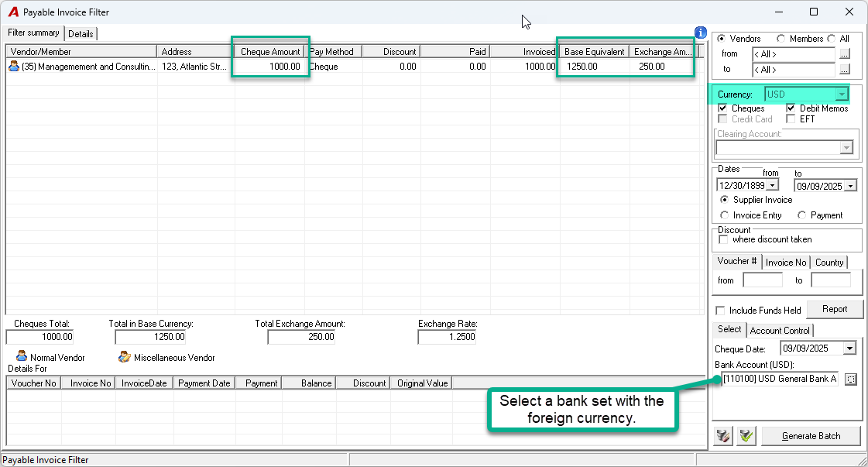The image size is (868, 467).
Task: Click the clear filter funnel eraser icon
Action: click(x=723, y=436)
